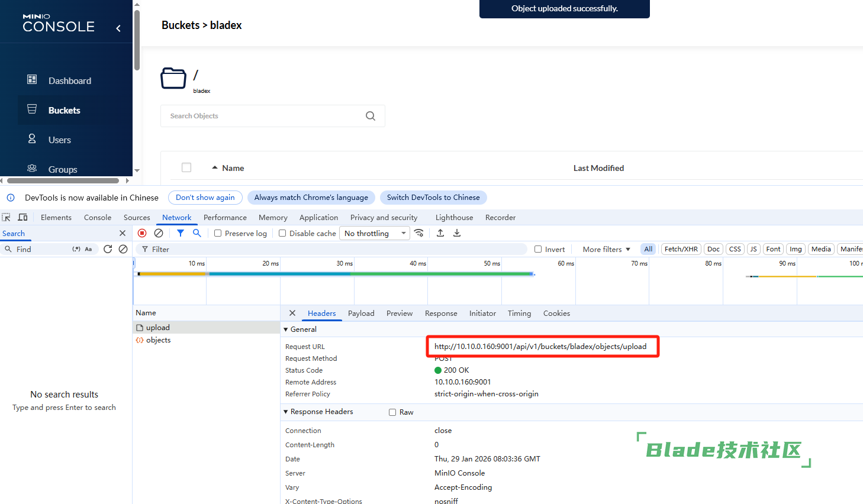Open the No throttling dropdown
Screen dimensions: 863x504
(375, 233)
